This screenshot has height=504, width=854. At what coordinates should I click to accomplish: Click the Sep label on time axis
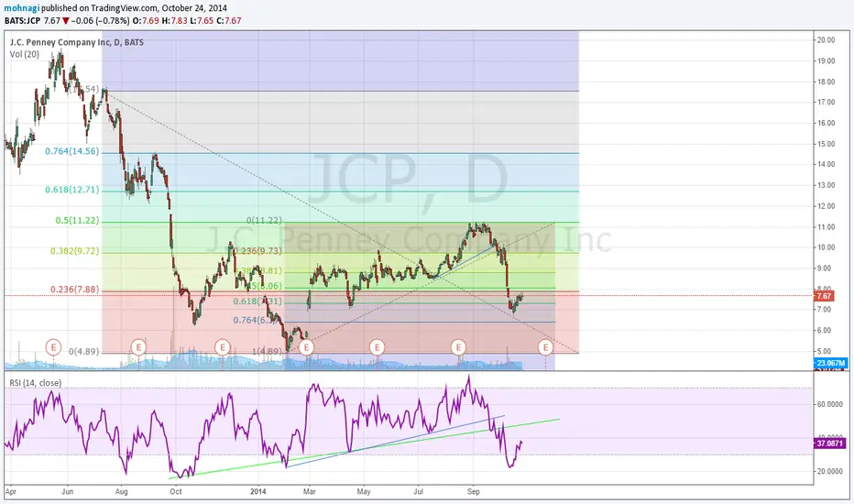tap(474, 491)
